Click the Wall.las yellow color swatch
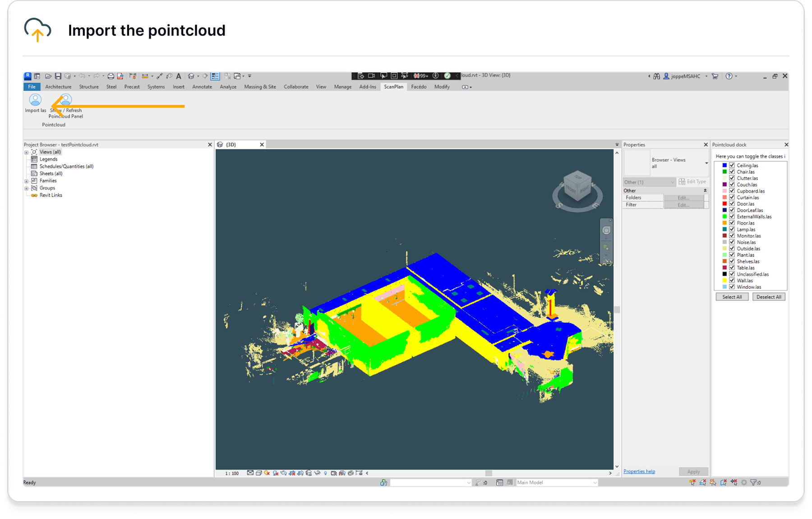The width and height of the screenshot is (812, 519). 725,280
